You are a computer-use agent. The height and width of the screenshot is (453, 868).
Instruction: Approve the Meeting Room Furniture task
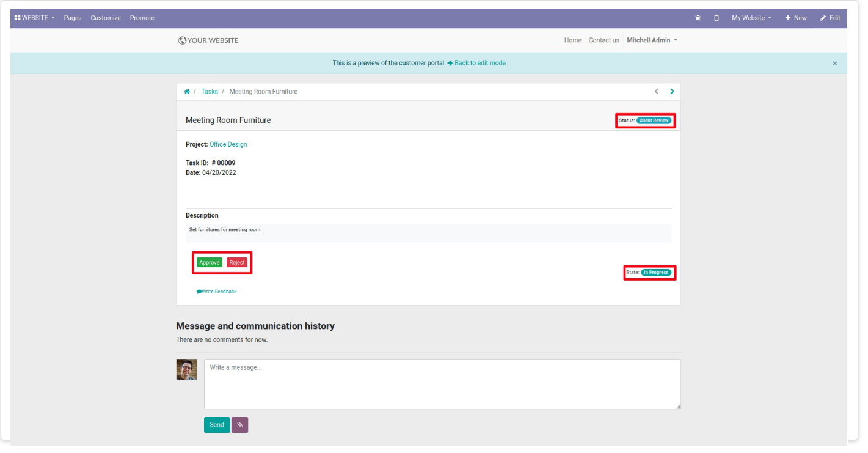210,263
